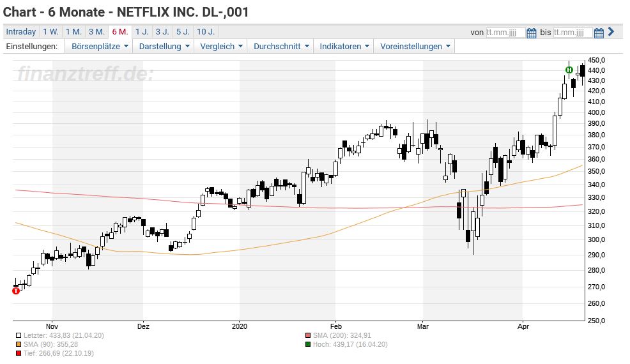630x364 pixels.
Task: Click the pink SMA (200) legend swatch
Action: 308,335
